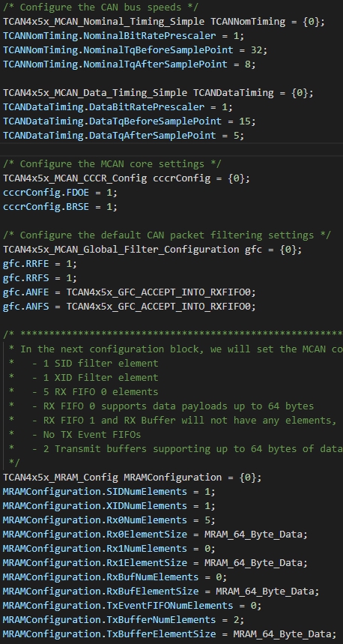Viewport: 343px width, 644px height.
Task: Click the DataTqAfterSamplePoint = 5 line
Action: click(x=124, y=136)
